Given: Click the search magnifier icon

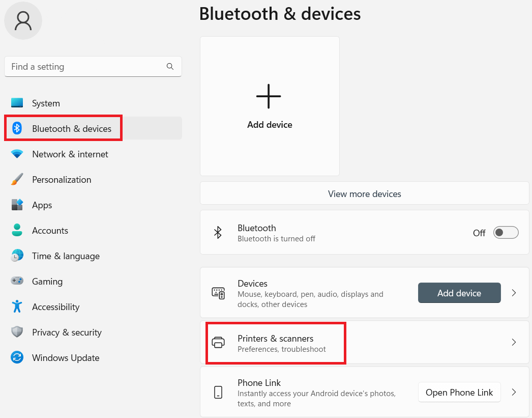Looking at the screenshot, I should coord(170,67).
